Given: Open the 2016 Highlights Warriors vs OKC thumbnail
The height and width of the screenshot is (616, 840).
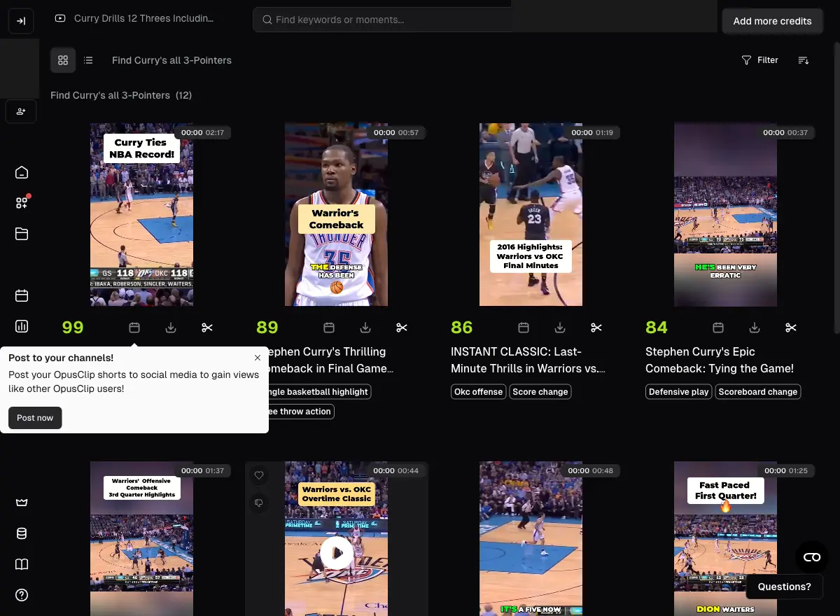Looking at the screenshot, I should (531, 214).
